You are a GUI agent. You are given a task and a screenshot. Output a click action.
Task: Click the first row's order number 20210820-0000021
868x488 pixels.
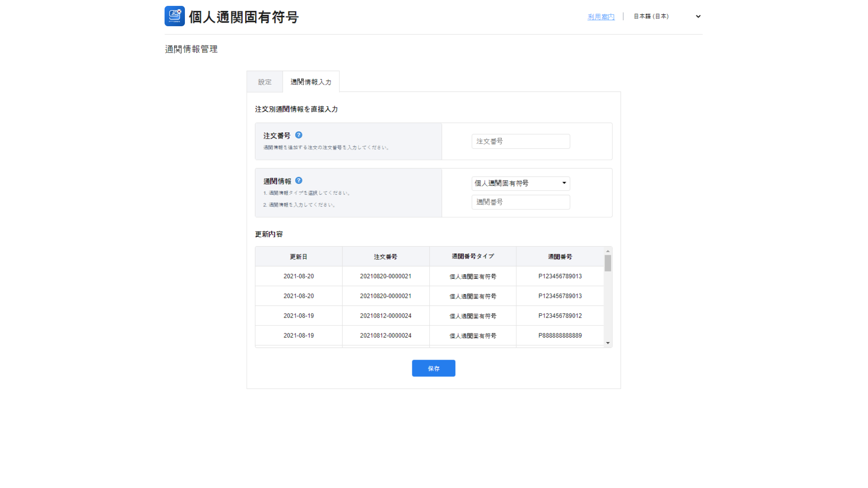coord(385,276)
